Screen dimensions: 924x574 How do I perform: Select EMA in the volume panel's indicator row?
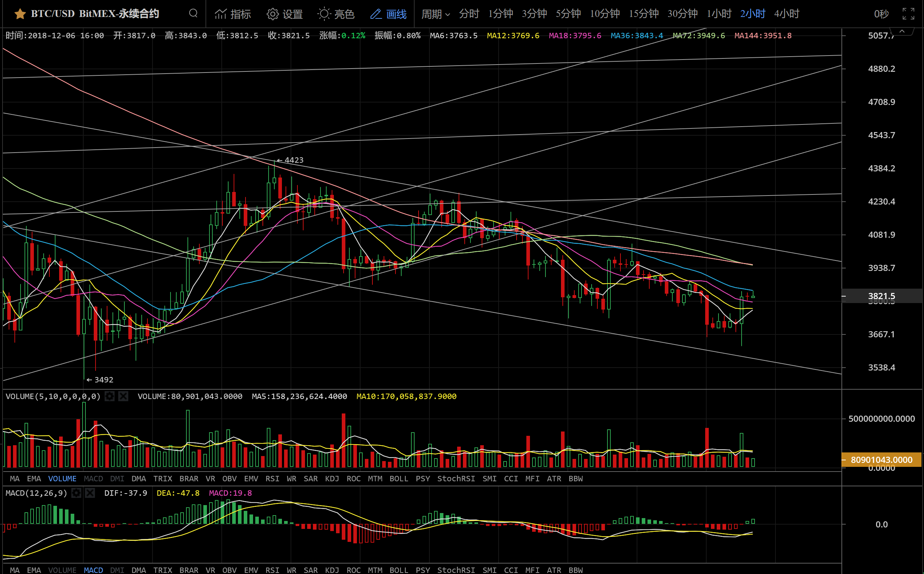pos(34,479)
